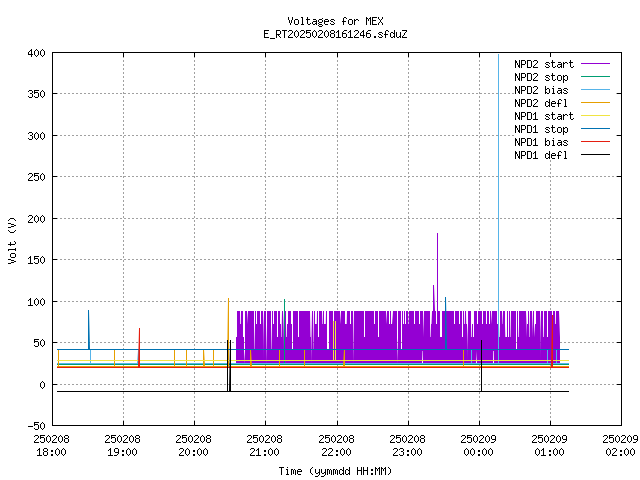Viewport: 640px width, 480px height.
Task: Click the 'NPD1 bias' legend label
Action: pos(541,142)
